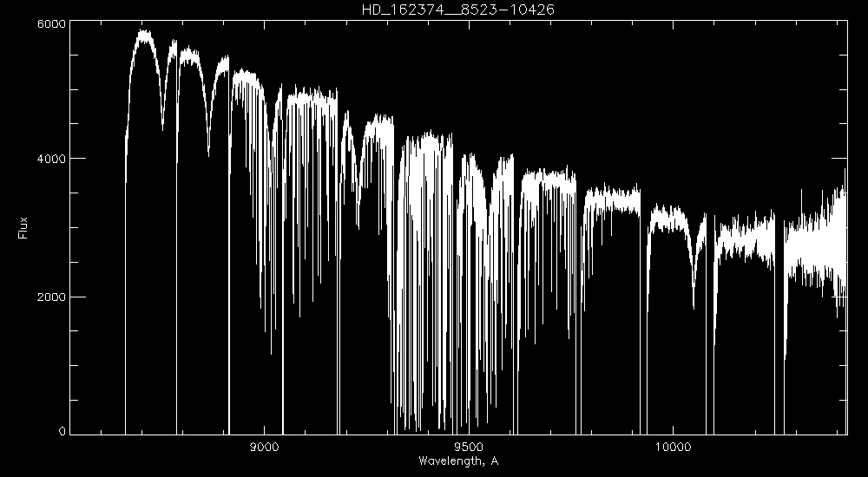The height and width of the screenshot is (477, 868).
Task: Click the 6000 flux tick label
Action: 51,23
